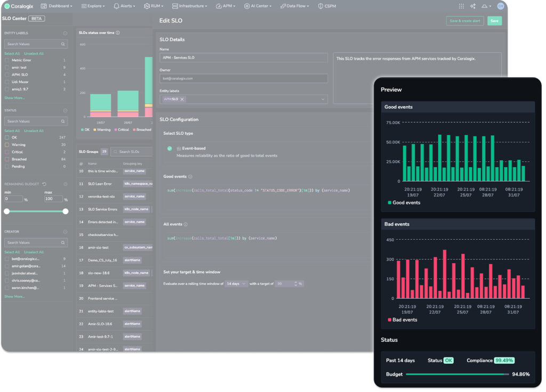Click the search icon in Status search
The width and height of the screenshot is (546, 392).
63,121
